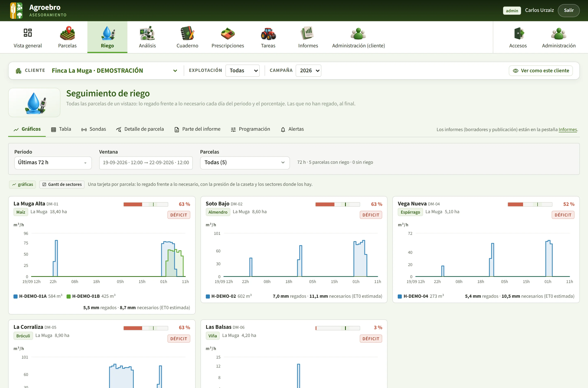The width and height of the screenshot is (588, 388).
Task: Open the Alertas tab
Action: [x=292, y=129]
